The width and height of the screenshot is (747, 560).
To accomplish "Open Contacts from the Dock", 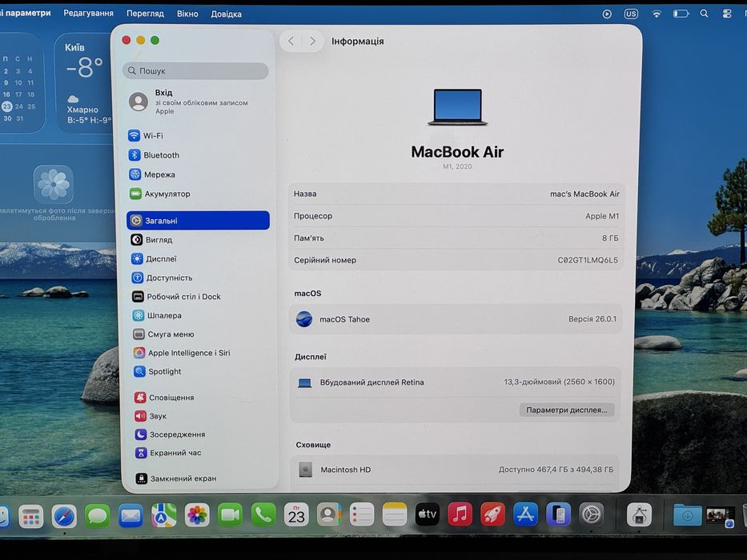I will (x=329, y=514).
